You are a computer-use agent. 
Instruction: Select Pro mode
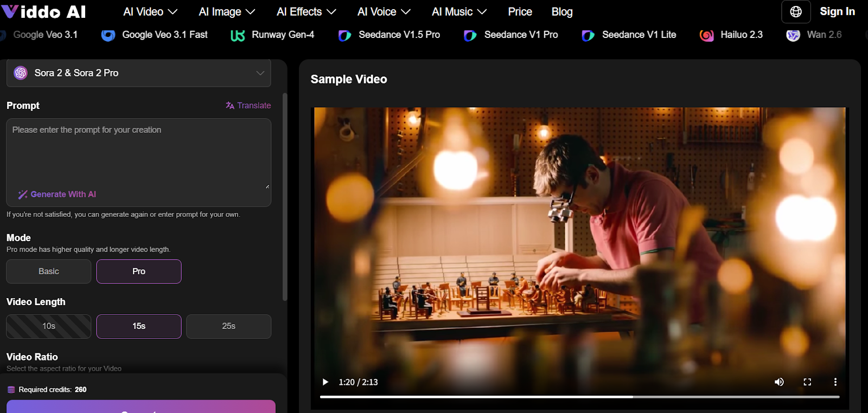click(139, 272)
